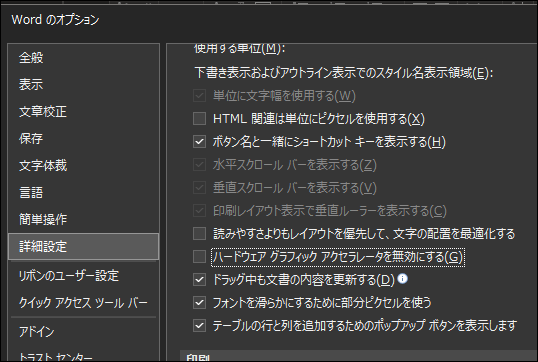This screenshot has width=538, height=362.
Task: Uncheck ボタン名と一緒にショートカット キーを表示する
Action: pos(199,142)
